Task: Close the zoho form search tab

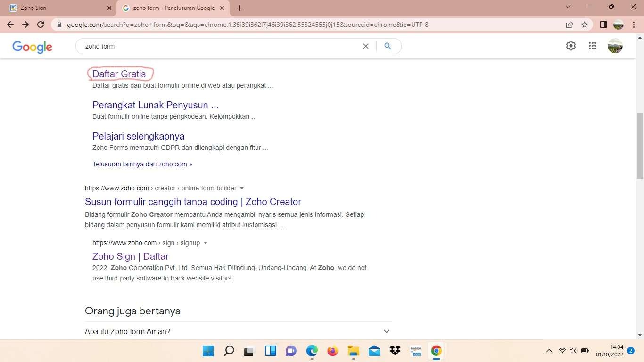Action: coord(223,8)
